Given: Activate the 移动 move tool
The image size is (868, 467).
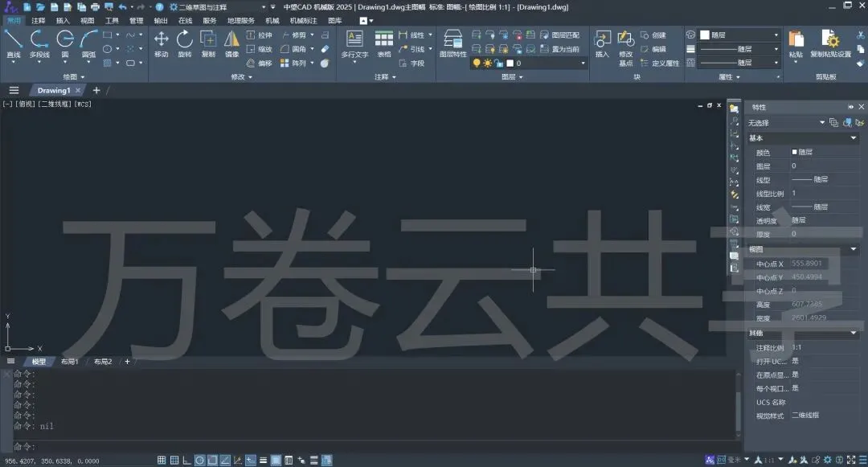Looking at the screenshot, I should point(161,44).
